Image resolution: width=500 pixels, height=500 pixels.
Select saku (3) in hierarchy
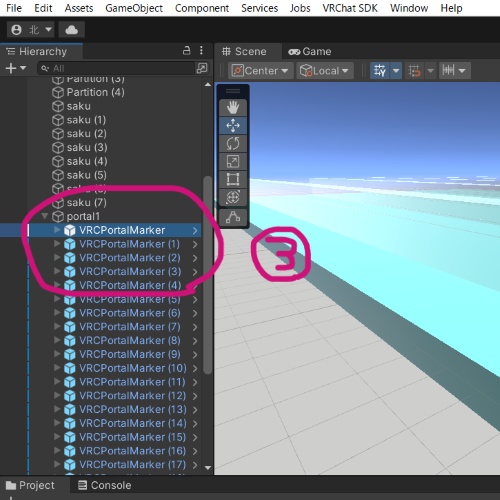87,147
